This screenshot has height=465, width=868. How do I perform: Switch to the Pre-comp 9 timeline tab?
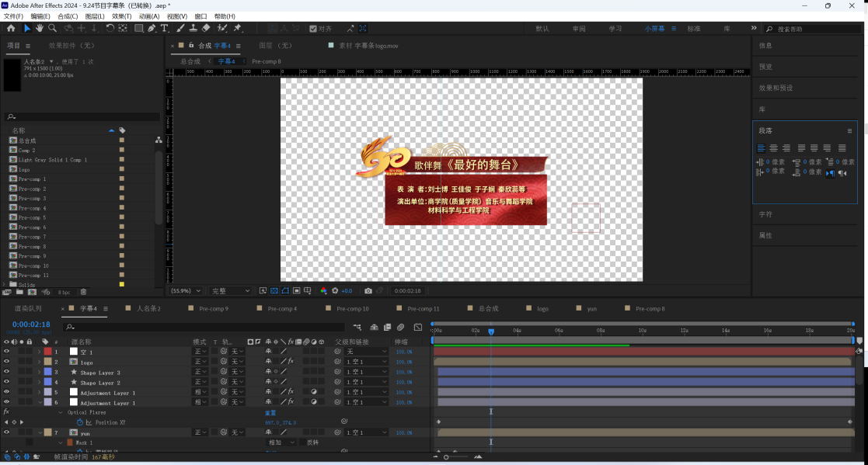214,308
